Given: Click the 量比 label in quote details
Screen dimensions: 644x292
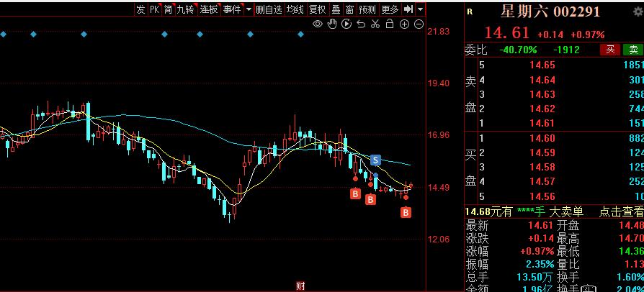Looking at the screenshot, I should click(x=568, y=264).
